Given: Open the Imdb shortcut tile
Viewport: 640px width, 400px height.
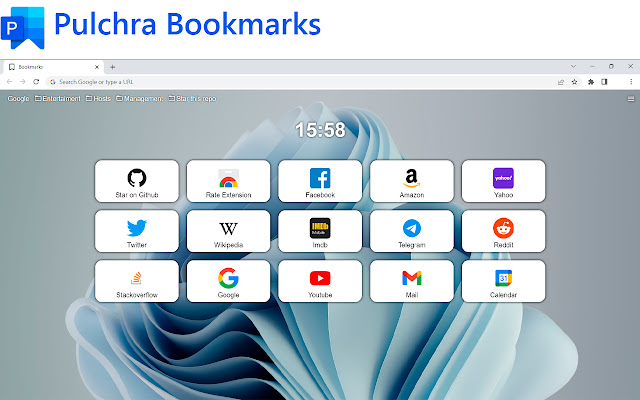Looking at the screenshot, I should [320, 231].
